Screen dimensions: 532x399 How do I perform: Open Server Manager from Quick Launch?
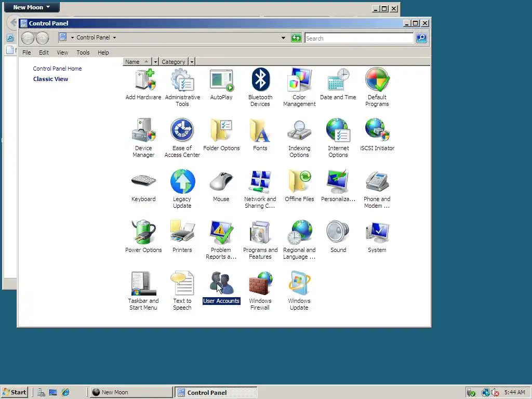(41, 393)
